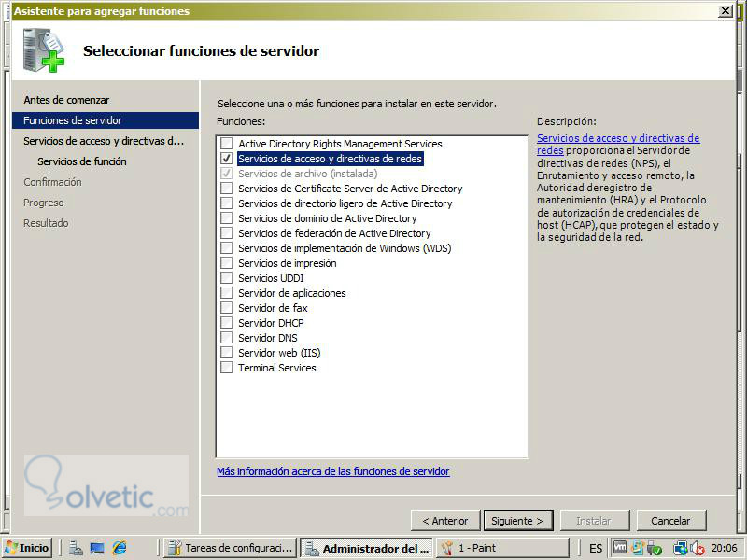Click the muted volume tray icon
The width and height of the screenshot is (747, 560).
pyautogui.click(x=697, y=549)
